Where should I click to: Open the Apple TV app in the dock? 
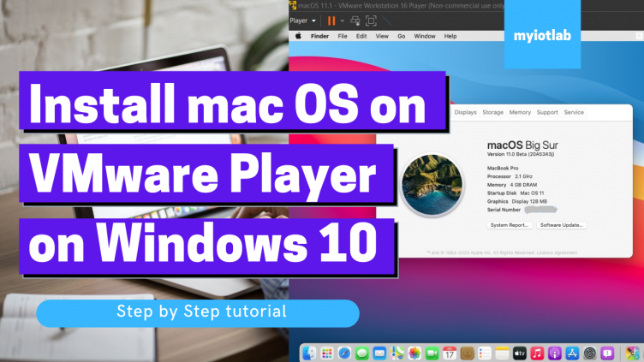pyautogui.click(x=520, y=353)
